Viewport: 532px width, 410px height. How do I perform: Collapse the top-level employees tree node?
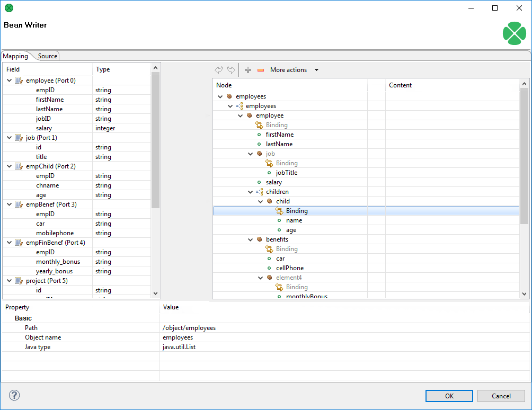tap(219, 96)
